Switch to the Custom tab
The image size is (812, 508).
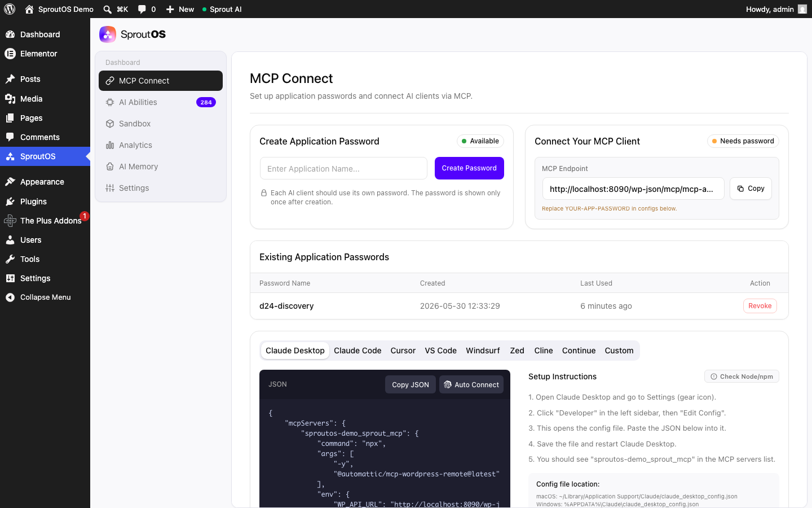coord(619,351)
